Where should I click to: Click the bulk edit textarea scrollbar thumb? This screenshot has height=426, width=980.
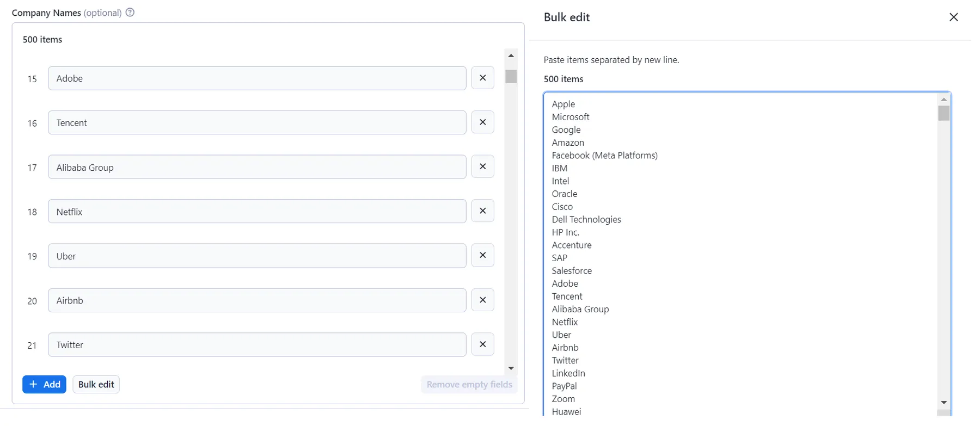click(944, 113)
